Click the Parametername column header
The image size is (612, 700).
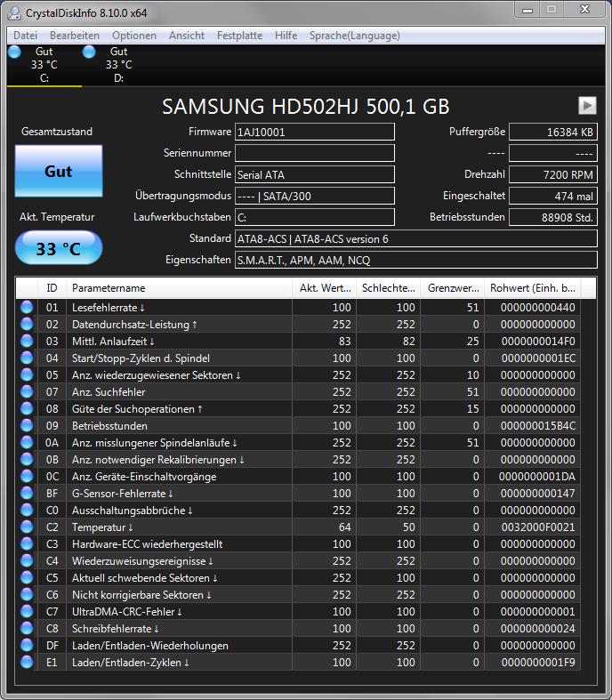tap(179, 288)
